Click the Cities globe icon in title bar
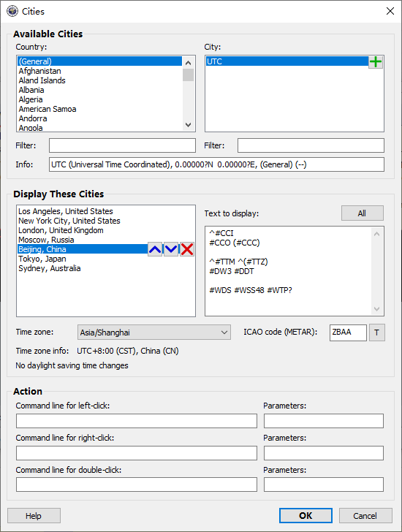This screenshot has height=532, width=402. [x=12, y=11]
